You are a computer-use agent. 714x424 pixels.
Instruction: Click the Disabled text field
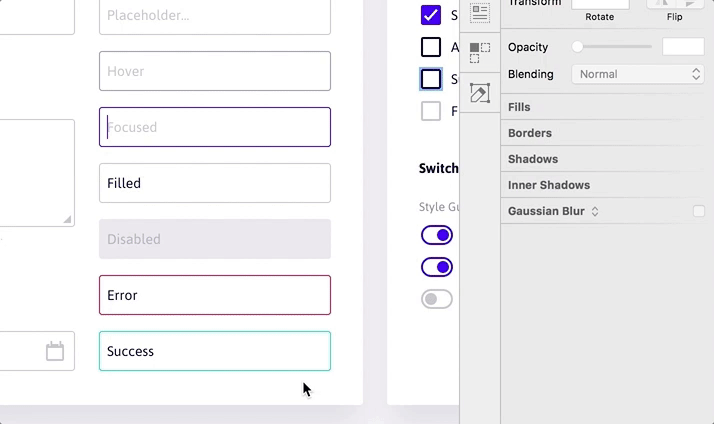pos(215,239)
